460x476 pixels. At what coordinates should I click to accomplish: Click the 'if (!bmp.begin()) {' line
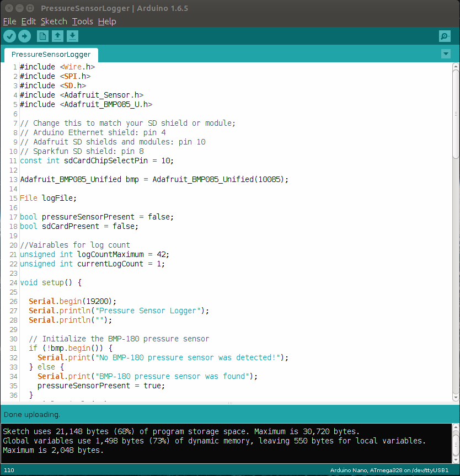pyautogui.click(x=71, y=348)
